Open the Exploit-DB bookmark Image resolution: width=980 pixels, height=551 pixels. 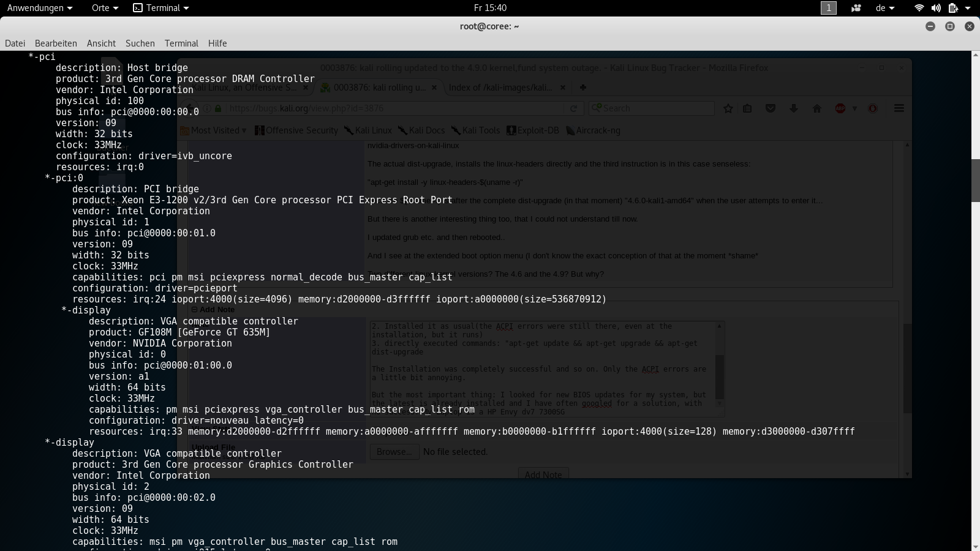[x=533, y=130]
